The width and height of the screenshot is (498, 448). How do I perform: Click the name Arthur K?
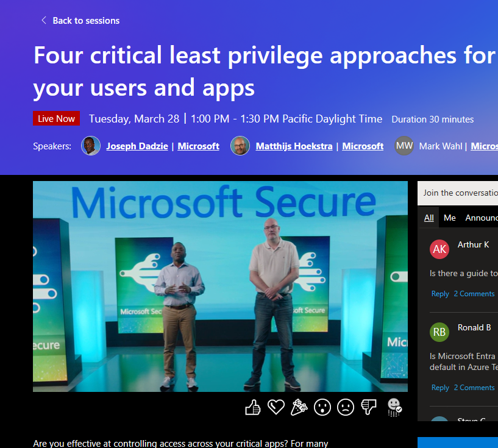pos(473,245)
